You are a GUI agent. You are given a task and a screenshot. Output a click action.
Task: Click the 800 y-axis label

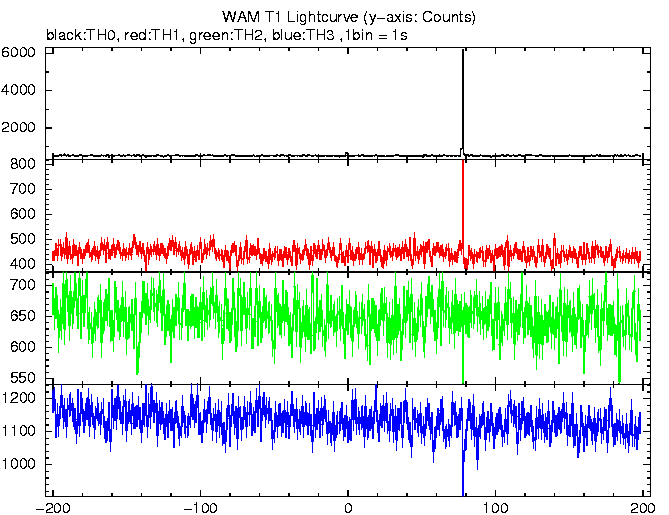(x=23, y=164)
